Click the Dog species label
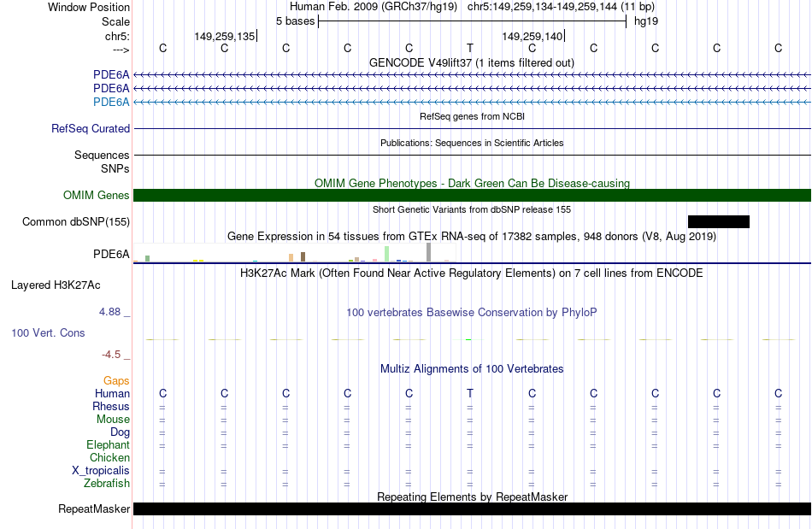This screenshot has height=529, width=812. click(120, 432)
